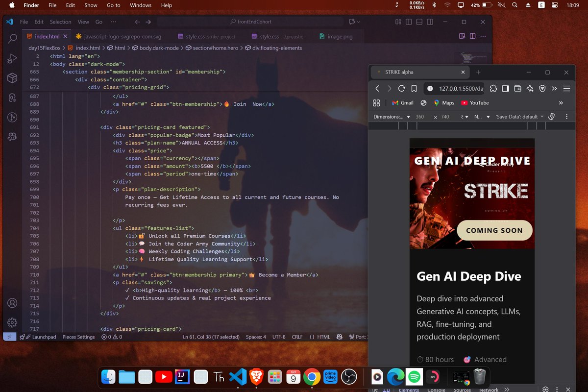Open Bluetooth in the macOS menu bar
The height and width of the screenshot is (392, 588).
(x=434, y=5)
